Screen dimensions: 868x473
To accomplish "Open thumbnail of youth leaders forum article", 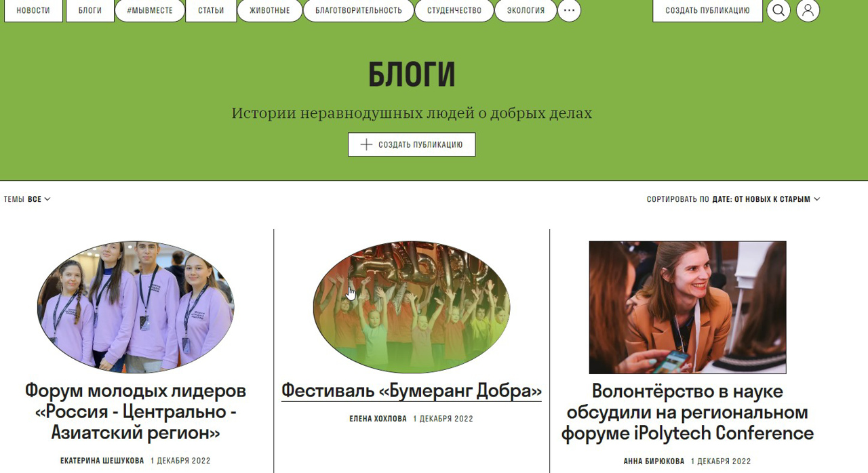I will point(136,308).
